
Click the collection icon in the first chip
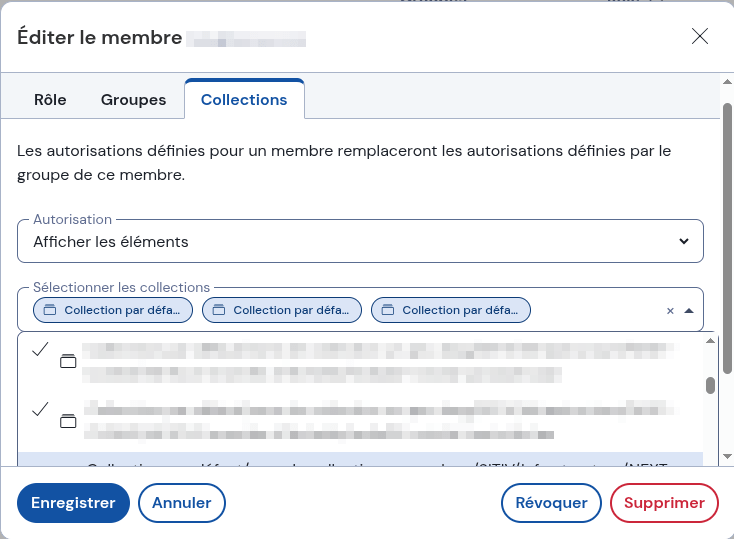[x=50, y=310]
